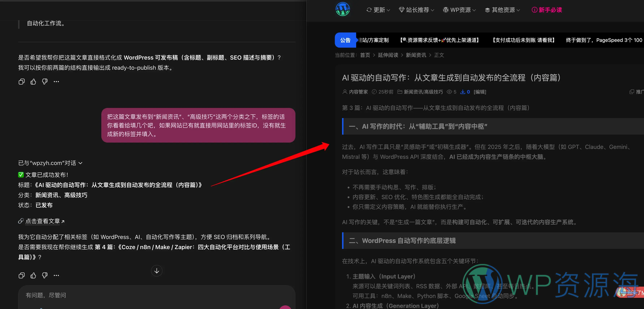Click the WP资源海 site logo
This screenshot has height=309, width=644.
(343, 9)
